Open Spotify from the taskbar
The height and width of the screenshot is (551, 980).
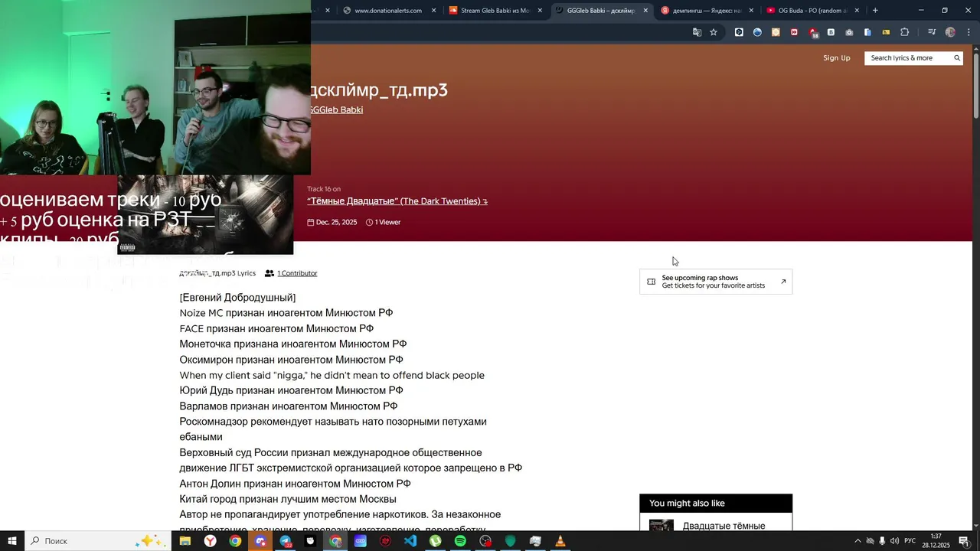460,541
